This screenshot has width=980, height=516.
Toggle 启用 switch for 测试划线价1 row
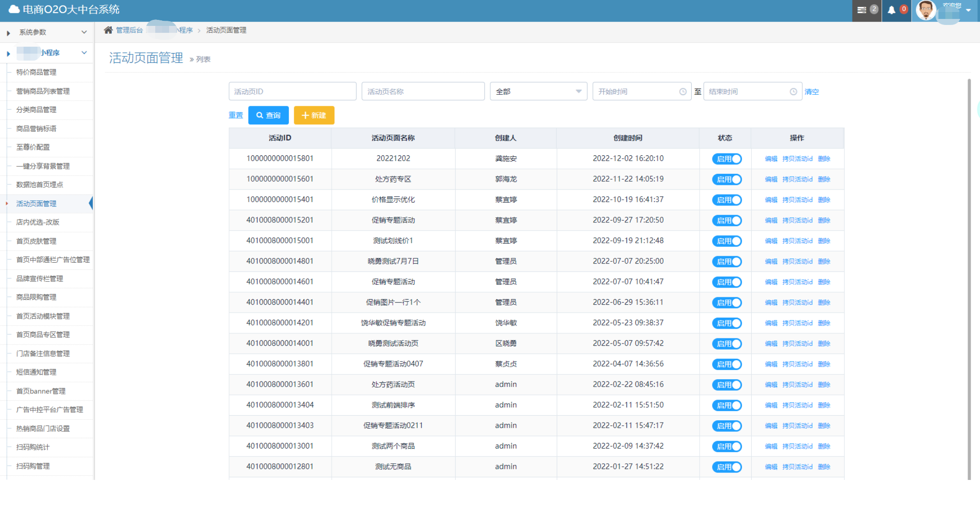(727, 241)
